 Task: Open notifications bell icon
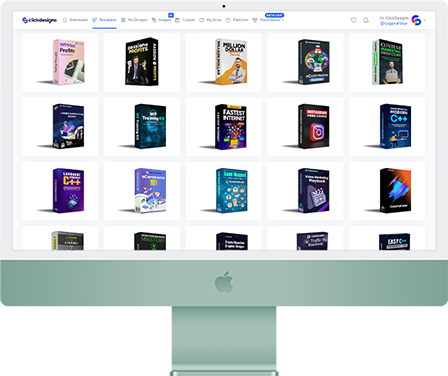point(366,20)
